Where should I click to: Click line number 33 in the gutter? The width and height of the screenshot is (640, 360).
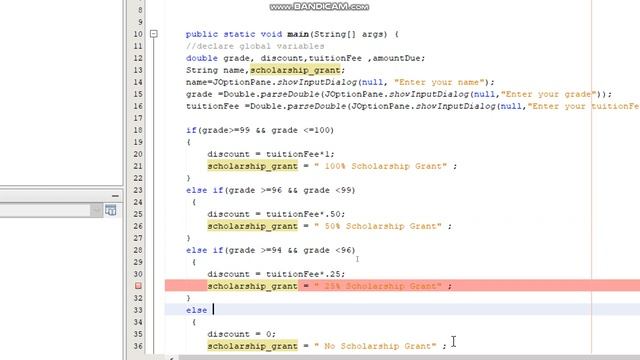pos(138,310)
